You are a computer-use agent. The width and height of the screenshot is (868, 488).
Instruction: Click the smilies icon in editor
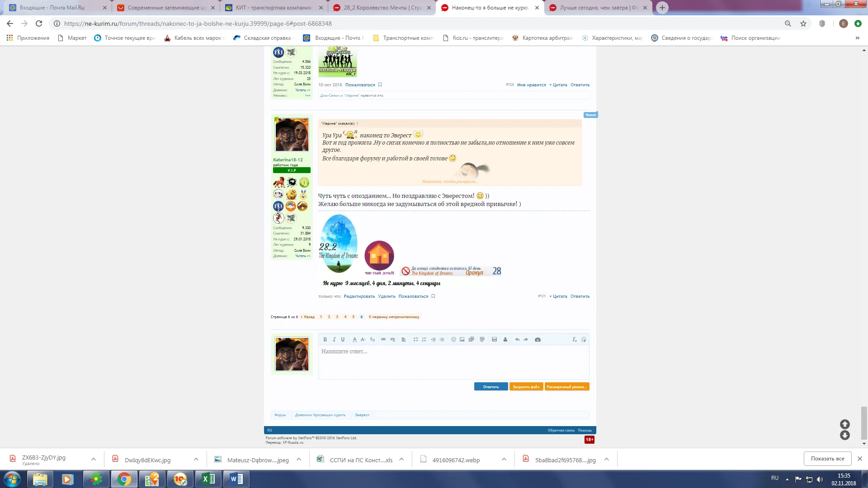(x=453, y=340)
